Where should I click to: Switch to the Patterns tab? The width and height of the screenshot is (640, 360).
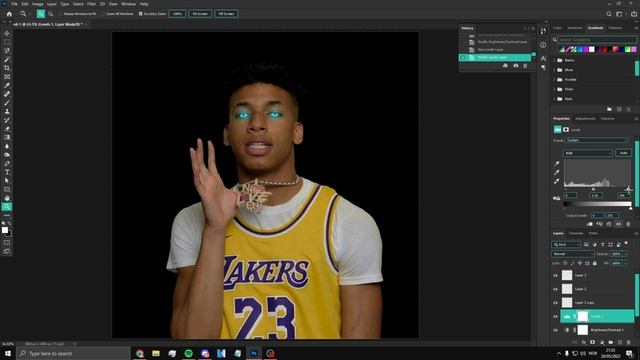click(x=615, y=28)
